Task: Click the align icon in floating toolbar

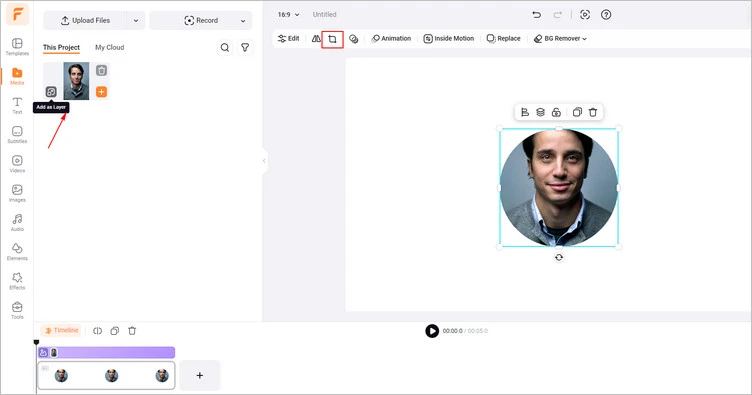Action: 525,112
